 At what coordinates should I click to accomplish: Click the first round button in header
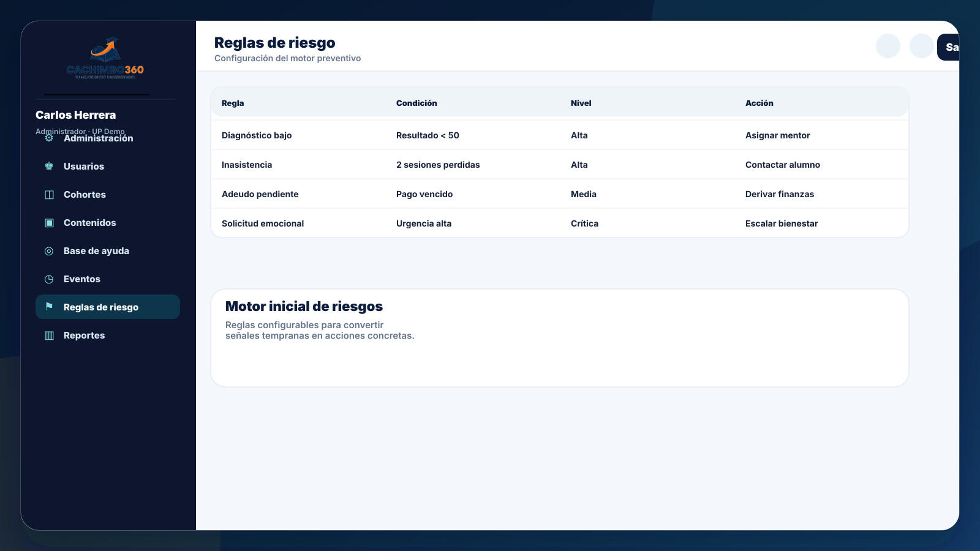click(888, 46)
